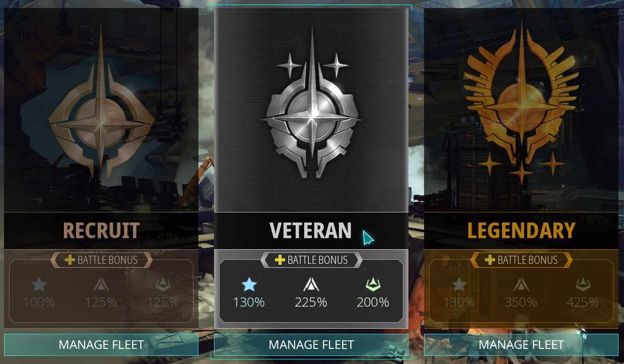This screenshot has width=624, height=364.
Task: Click the yellow plus next to Veteran Battle Bonus
Action: pyautogui.click(x=280, y=260)
